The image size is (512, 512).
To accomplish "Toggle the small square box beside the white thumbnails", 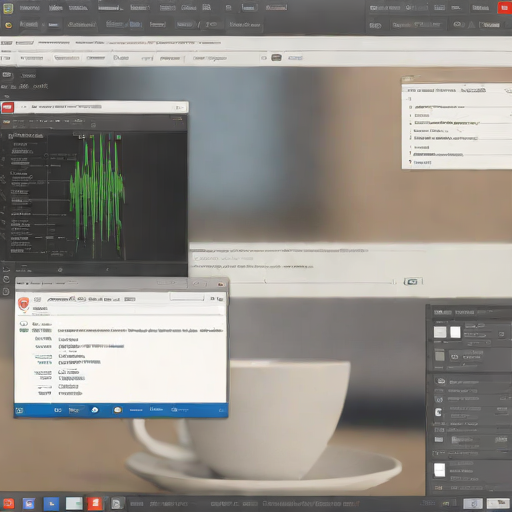I will point(501,334).
